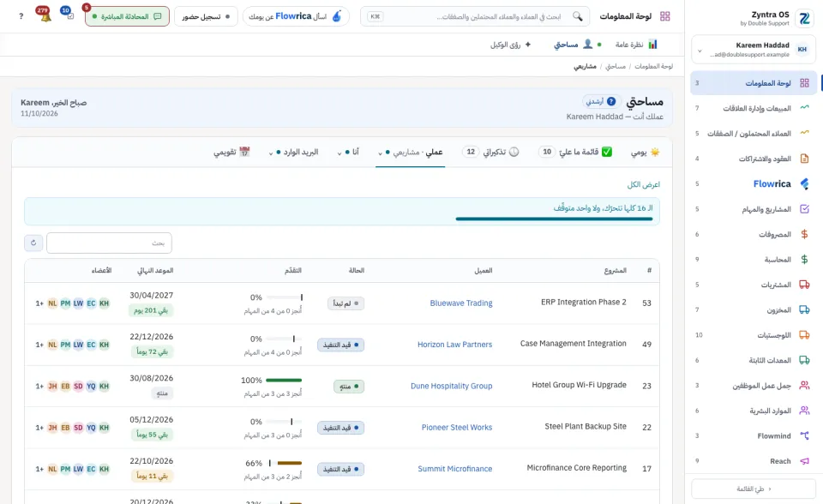Open Summit Microfinance client link
Image resolution: width=823 pixels, height=504 pixels.
click(454, 469)
